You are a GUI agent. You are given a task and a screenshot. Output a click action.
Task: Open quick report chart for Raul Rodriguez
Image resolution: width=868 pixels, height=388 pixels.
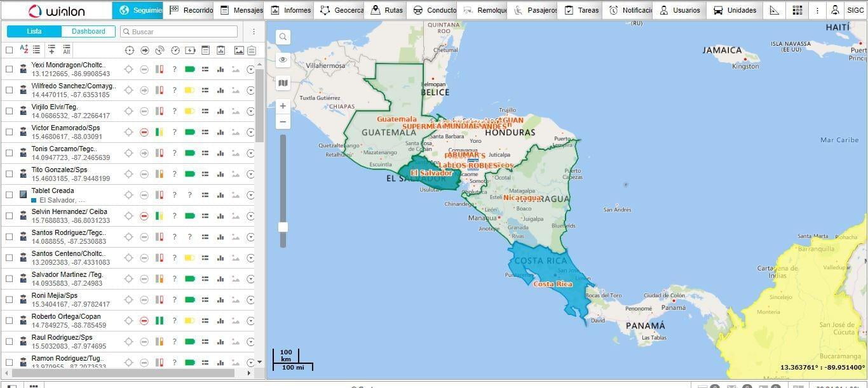click(220, 342)
